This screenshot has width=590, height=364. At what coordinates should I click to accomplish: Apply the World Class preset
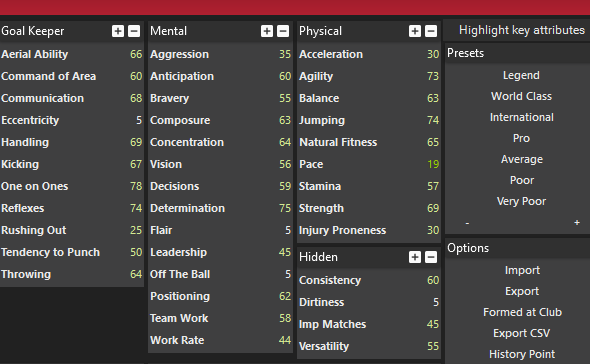pos(521,96)
